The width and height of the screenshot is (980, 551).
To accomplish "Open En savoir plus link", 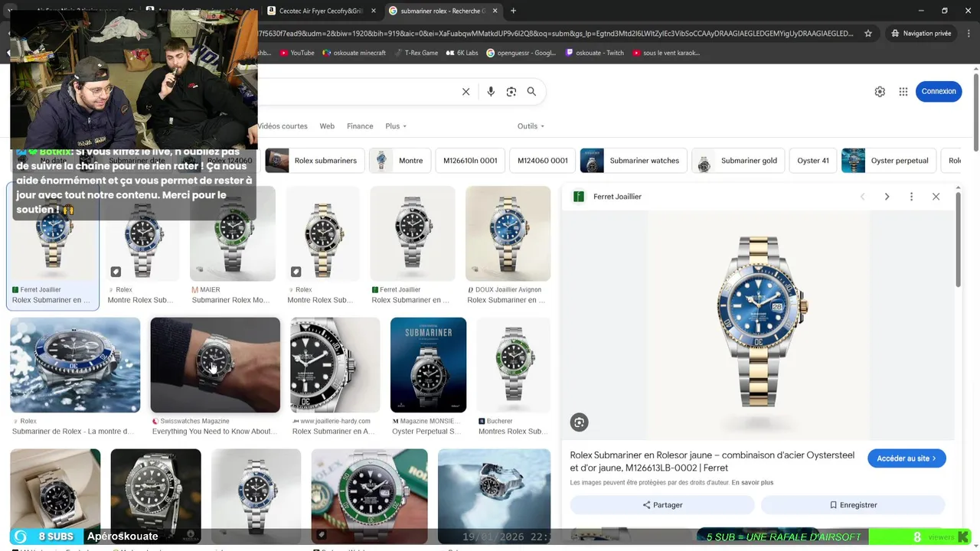I will [752, 483].
